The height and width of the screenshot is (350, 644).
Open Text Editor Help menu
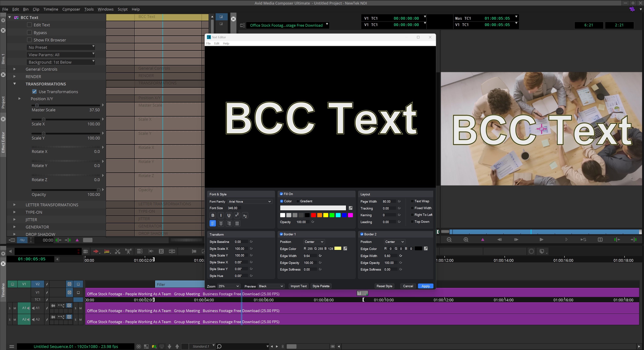(226, 43)
